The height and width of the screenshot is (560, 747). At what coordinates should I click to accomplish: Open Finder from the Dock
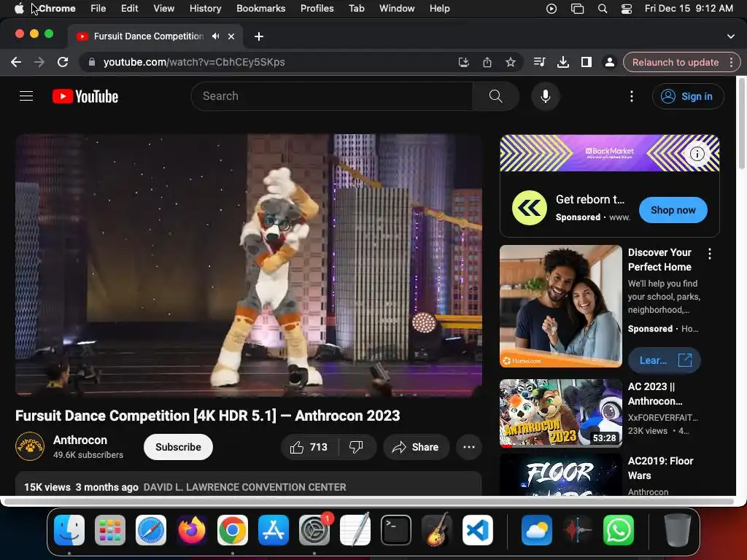tap(69, 530)
